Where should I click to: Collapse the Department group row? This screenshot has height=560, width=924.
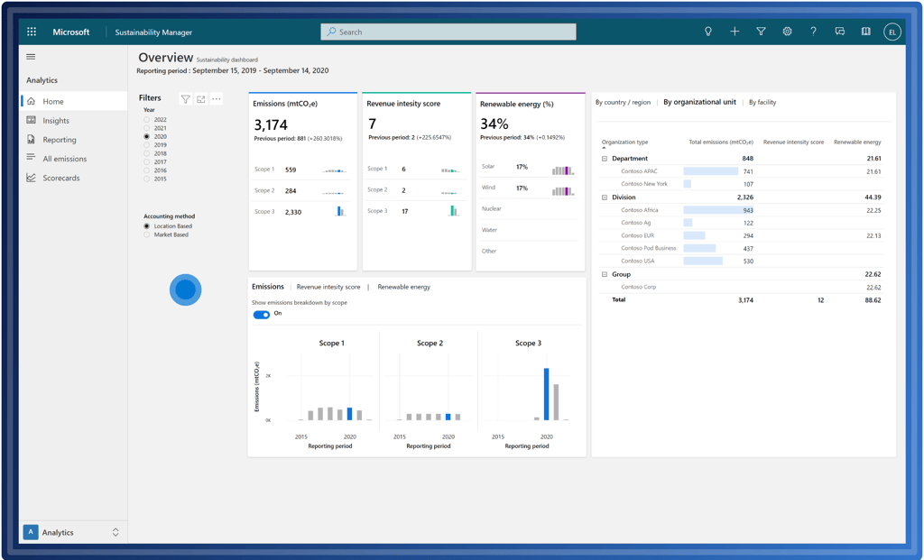click(604, 159)
